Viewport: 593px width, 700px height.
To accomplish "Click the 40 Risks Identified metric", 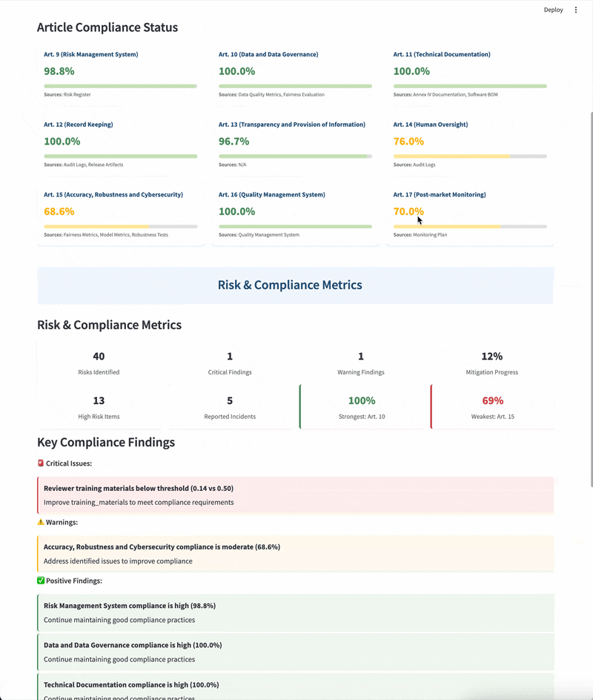I will (99, 363).
